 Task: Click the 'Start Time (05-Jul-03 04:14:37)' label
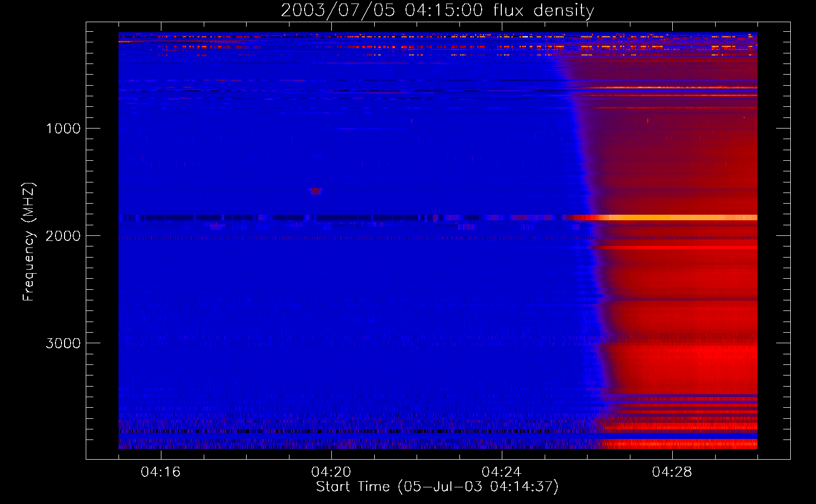pyautogui.click(x=437, y=487)
